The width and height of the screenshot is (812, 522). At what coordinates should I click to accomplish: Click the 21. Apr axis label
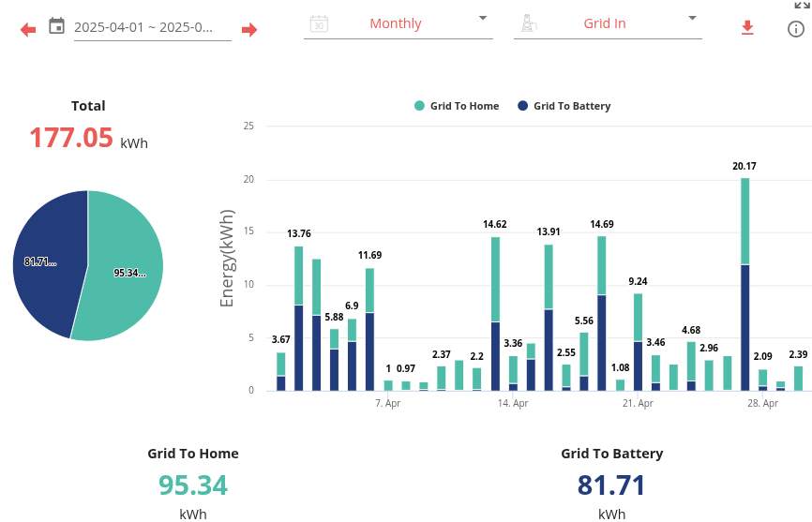tap(638, 404)
